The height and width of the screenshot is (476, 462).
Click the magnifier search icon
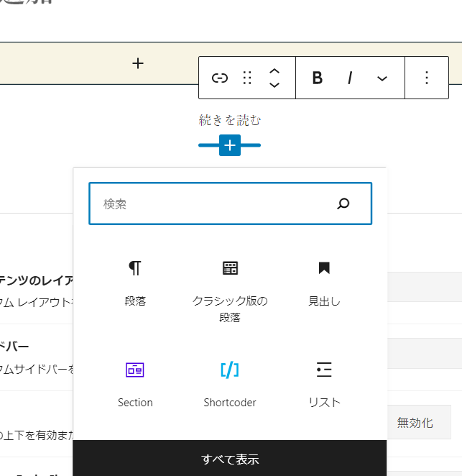343,203
